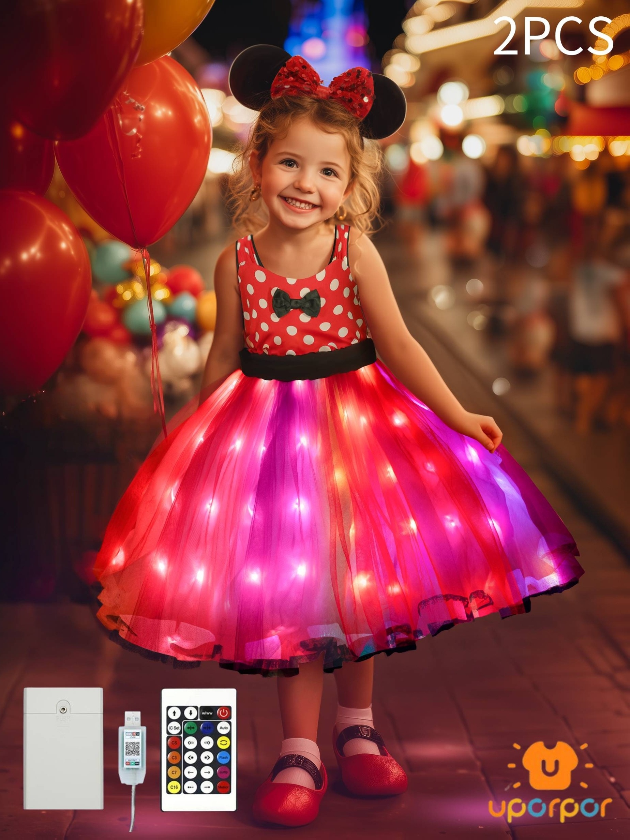
Task: Tap the dark blue converge-arrows button on the remote
Action: click(x=207, y=728)
